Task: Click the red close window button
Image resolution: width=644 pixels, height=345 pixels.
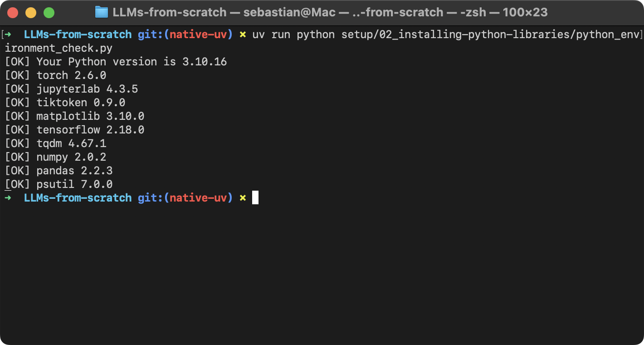Action: 13,13
